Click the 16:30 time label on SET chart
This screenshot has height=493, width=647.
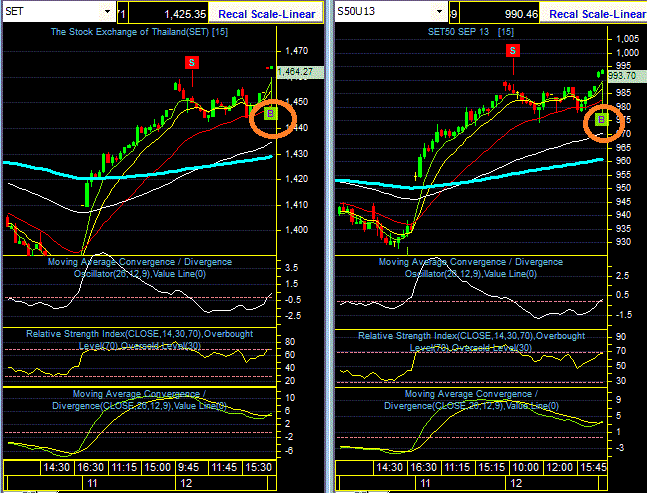point(91,467)
